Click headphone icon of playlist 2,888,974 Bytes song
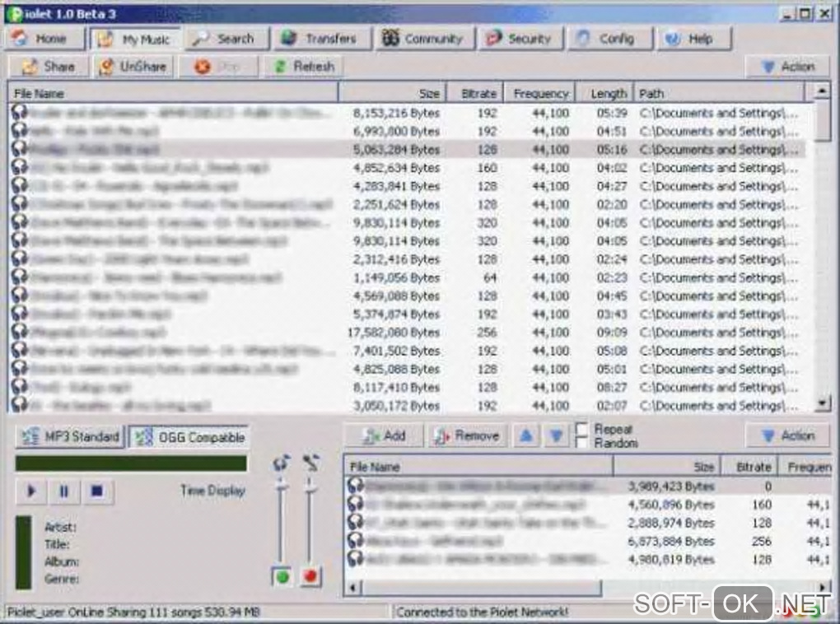Screen dimensions: 840x624 point(355,522)
